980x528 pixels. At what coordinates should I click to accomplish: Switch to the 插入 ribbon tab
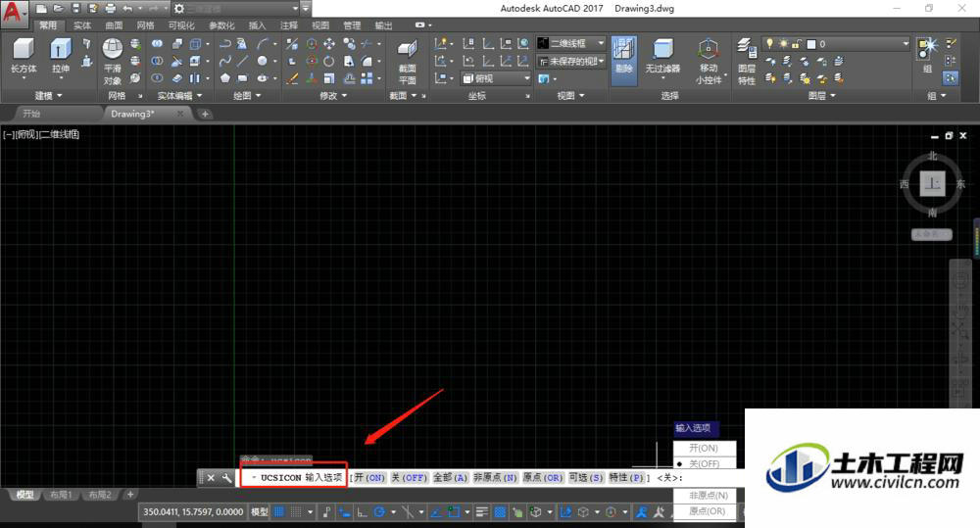coord(257,25)
